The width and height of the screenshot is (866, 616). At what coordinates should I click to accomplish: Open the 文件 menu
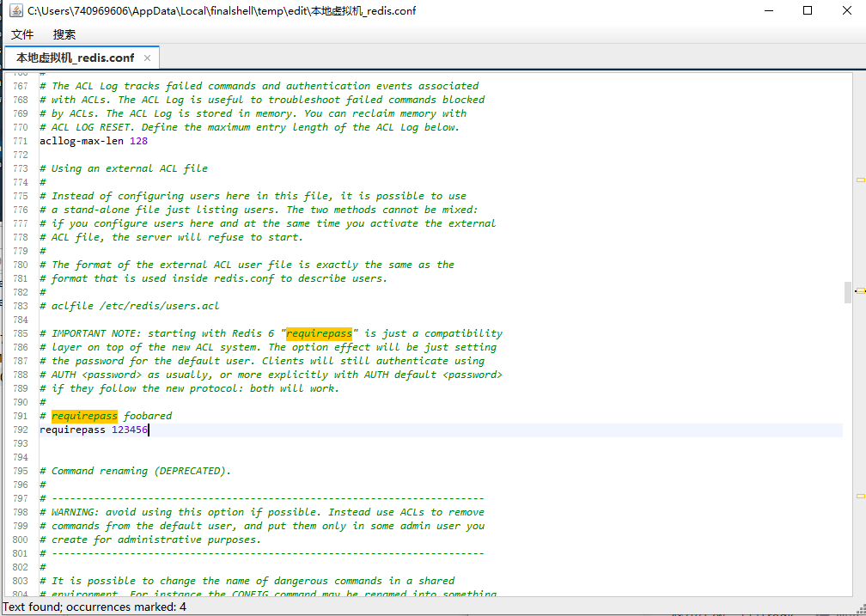coord(22,34)
